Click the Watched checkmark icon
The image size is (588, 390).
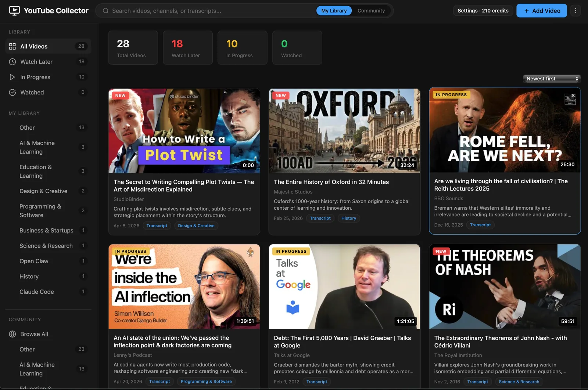[12, 93]
